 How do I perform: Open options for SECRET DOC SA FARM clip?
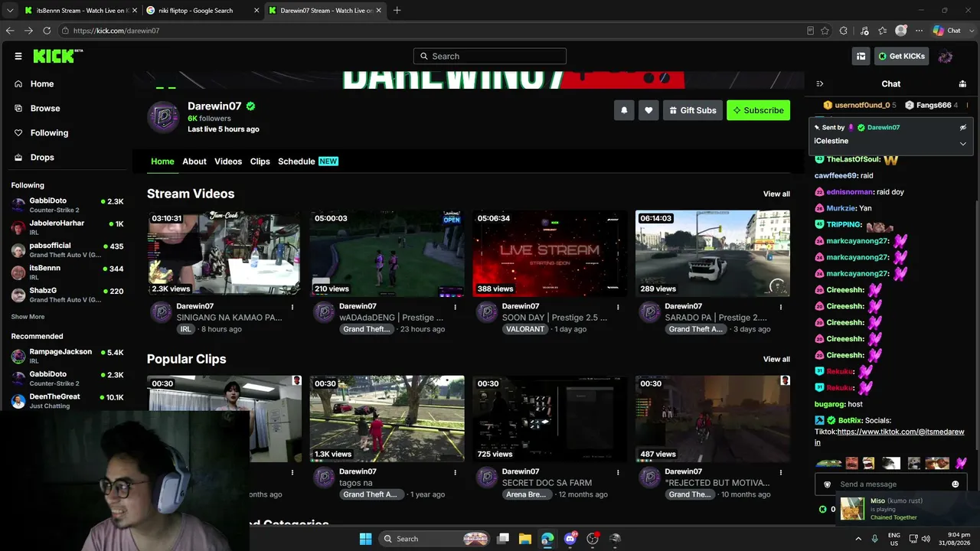point(618,472)
